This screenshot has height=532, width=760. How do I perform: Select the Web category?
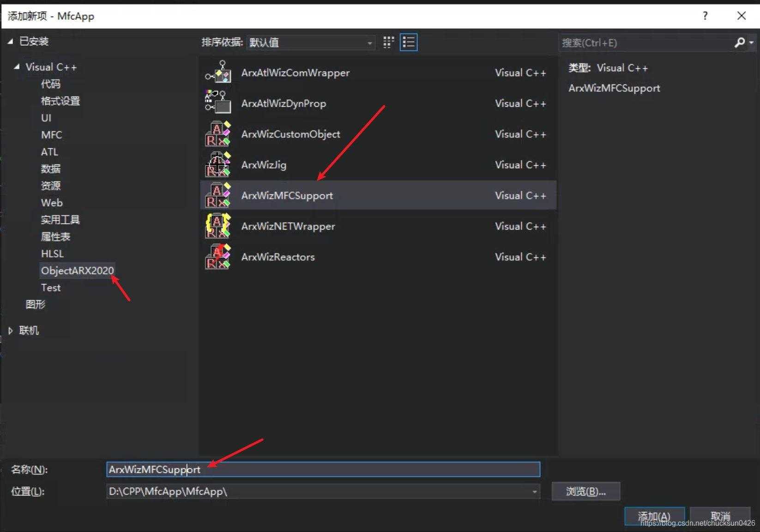[x=52, y=203]
